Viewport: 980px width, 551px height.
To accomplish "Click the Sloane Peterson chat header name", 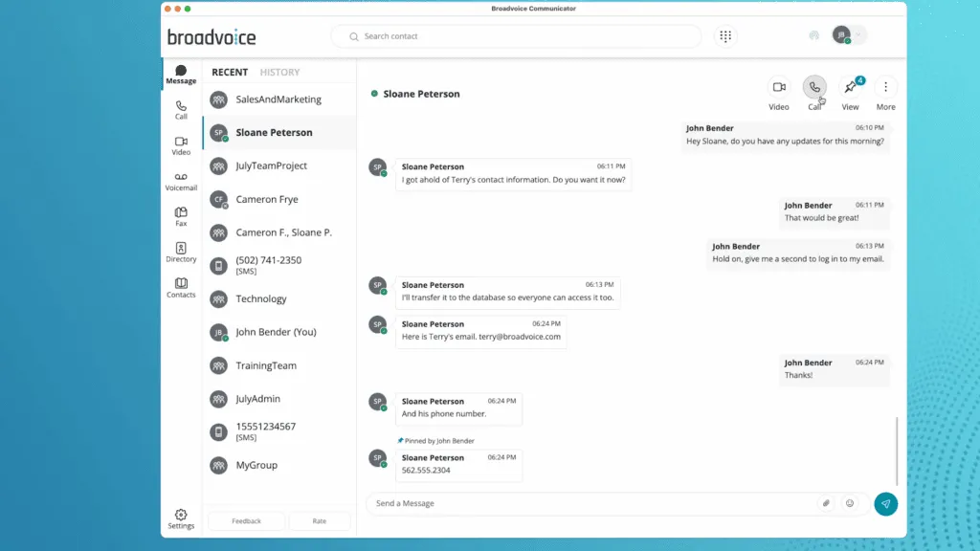I will point(421,94).
